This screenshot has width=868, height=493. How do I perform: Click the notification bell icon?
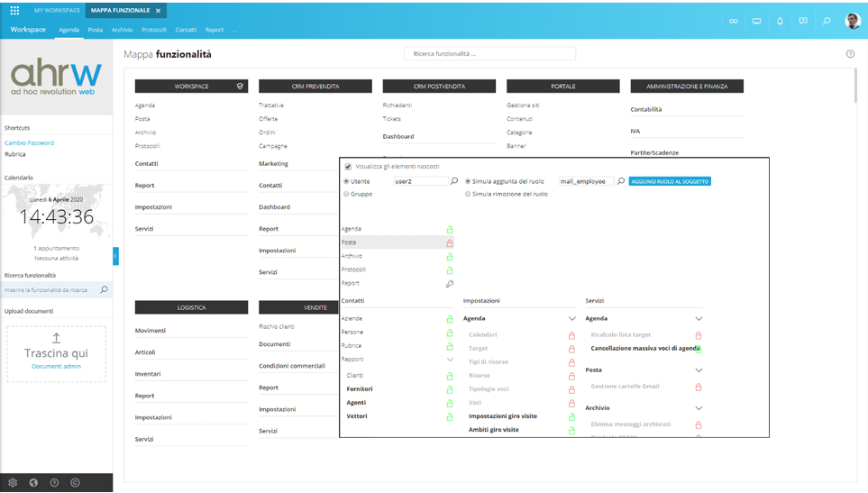point(780,21)
